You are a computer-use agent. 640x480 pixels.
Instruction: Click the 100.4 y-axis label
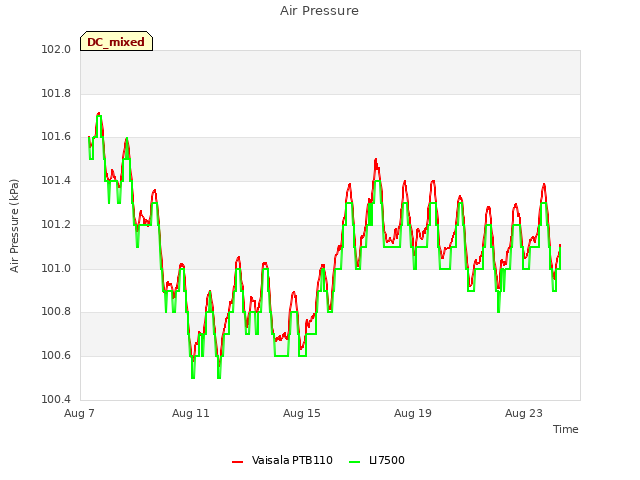56,399
